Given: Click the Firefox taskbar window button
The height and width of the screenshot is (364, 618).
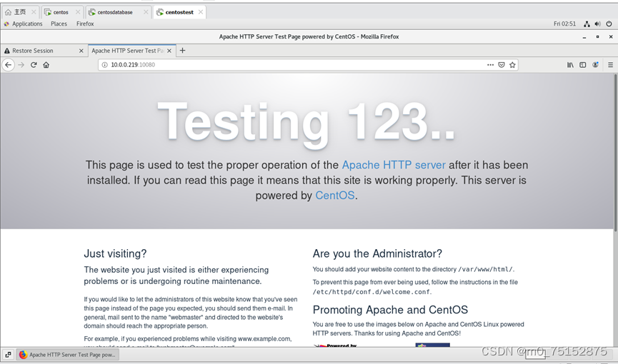Looking at the screenshot, I should pos(67,355).
